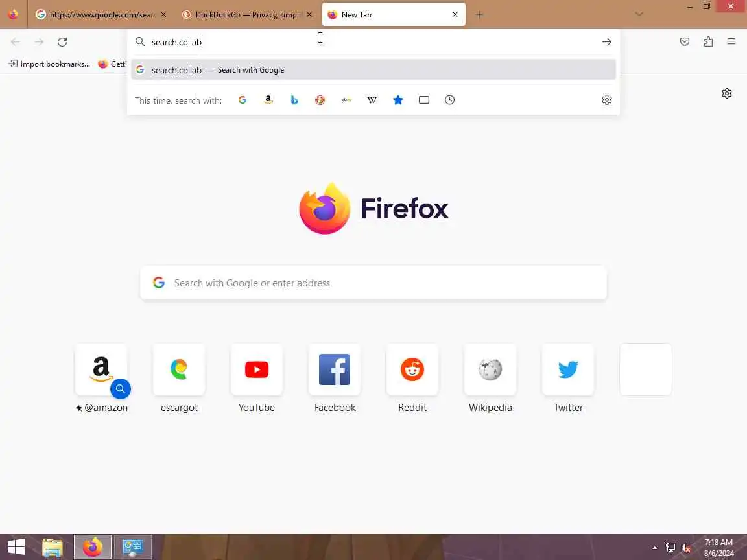Click Firefox icon in the taskbar

pyautogui.click(x=93, y=547)
